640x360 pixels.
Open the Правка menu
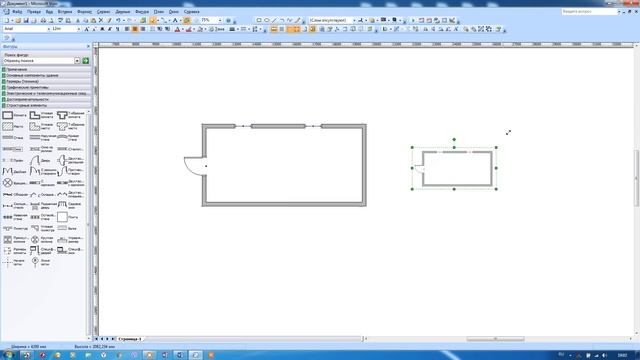(x=34, y=12)
